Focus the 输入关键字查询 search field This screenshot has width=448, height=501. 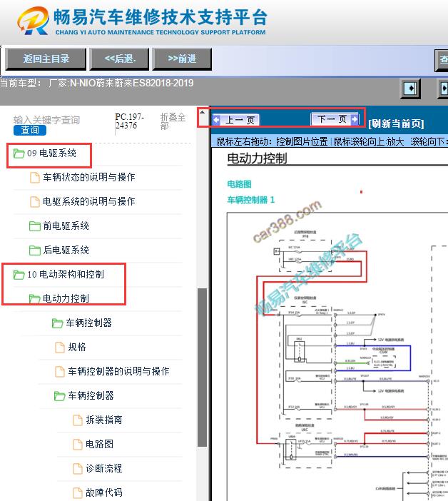46,120
